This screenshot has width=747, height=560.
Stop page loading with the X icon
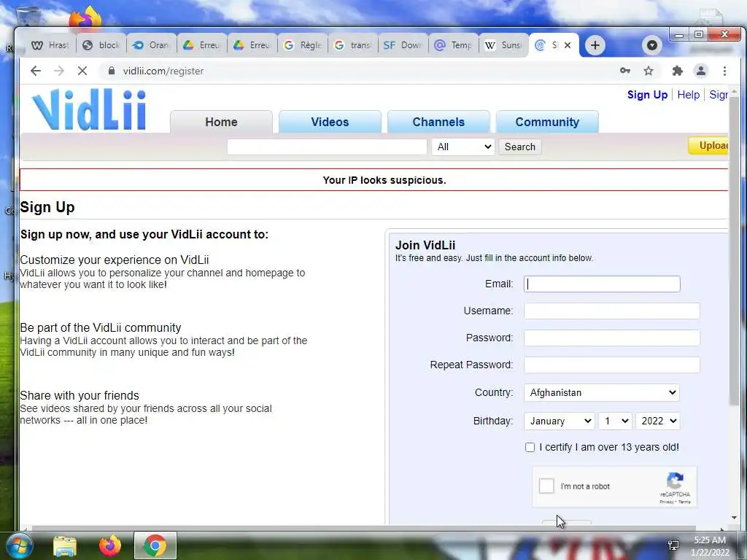pyautogui.click(x=82, y=71)
